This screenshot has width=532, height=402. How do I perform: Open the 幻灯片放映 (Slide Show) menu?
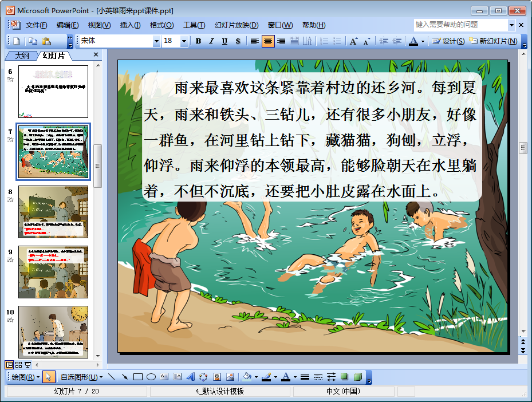(236, 25)
